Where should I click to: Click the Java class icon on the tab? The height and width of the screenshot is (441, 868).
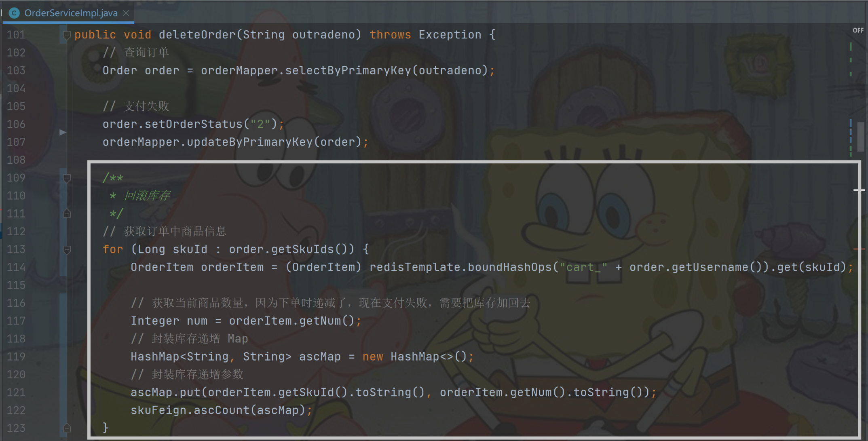[14, 13]
